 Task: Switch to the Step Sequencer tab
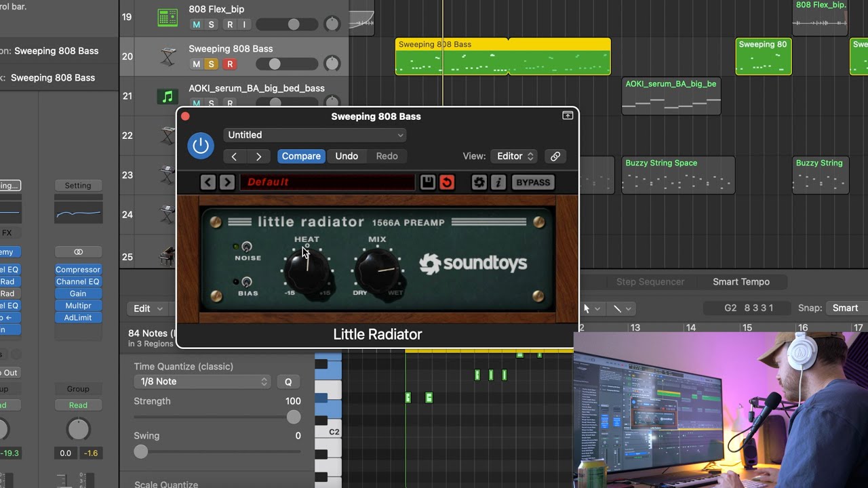pyautogui.click(x=650, y=282)
